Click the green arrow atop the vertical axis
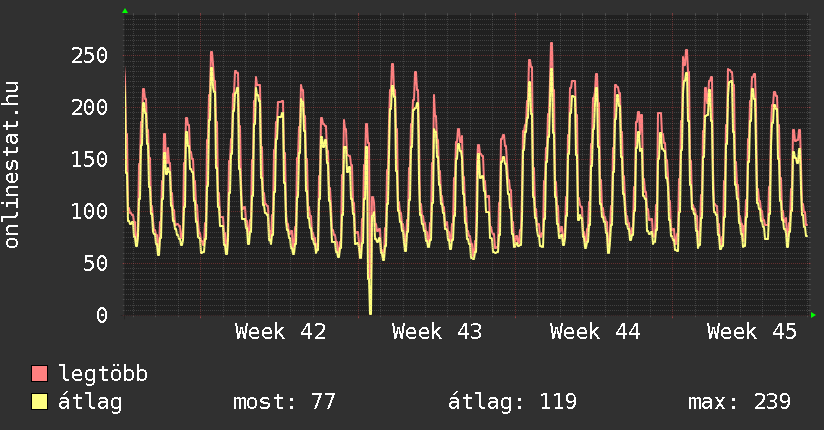The height and width of the screenshot is (430, 824). pyautogui.click(x=125, y=11)
